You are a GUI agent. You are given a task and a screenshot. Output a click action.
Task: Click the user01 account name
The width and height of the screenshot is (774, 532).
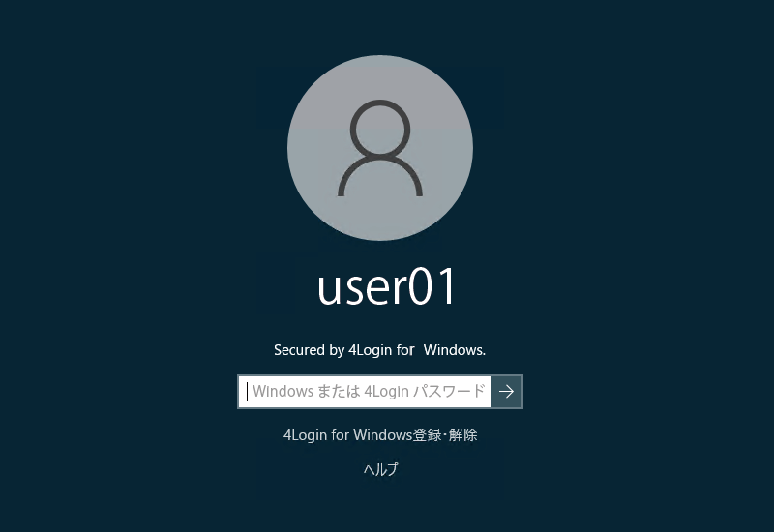pos(386,286)
